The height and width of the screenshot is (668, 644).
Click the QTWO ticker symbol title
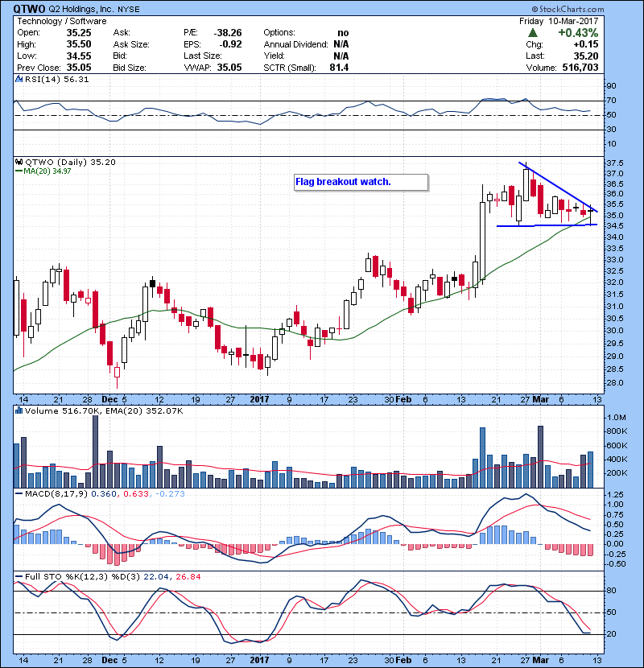29,9
